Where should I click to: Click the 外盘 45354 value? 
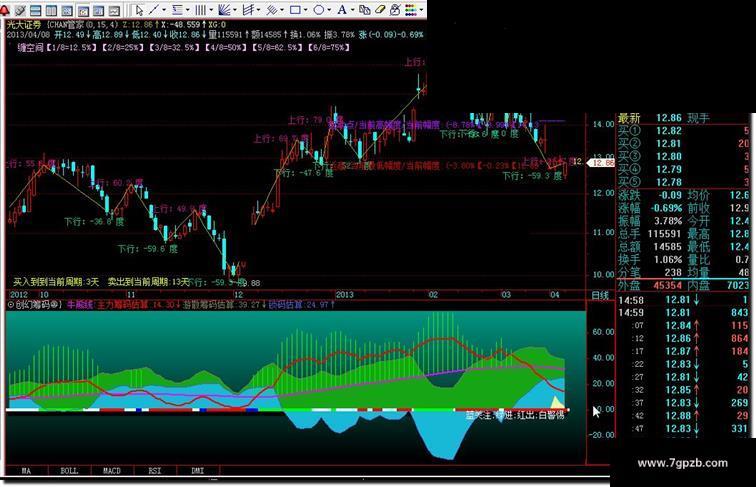pyautogui.click(x=667, y=285)
